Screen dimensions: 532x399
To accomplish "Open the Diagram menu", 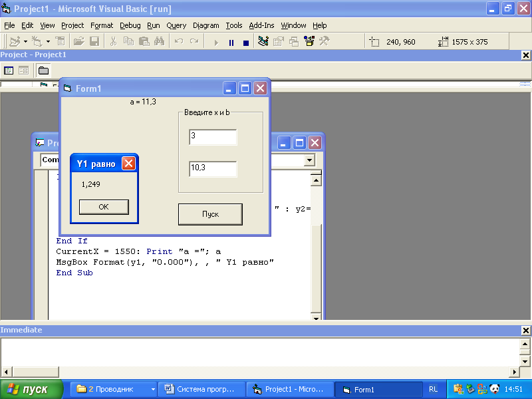I will pos(206,25).
